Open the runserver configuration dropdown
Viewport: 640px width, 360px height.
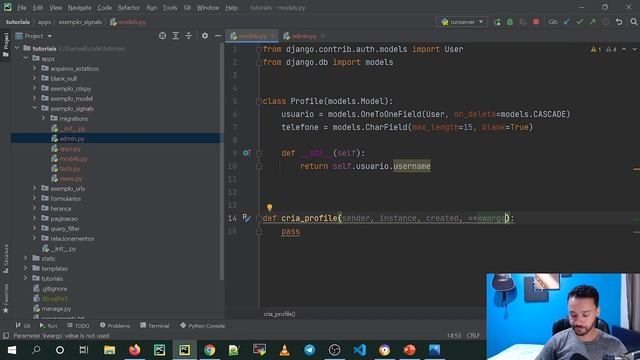coord(462,22)
